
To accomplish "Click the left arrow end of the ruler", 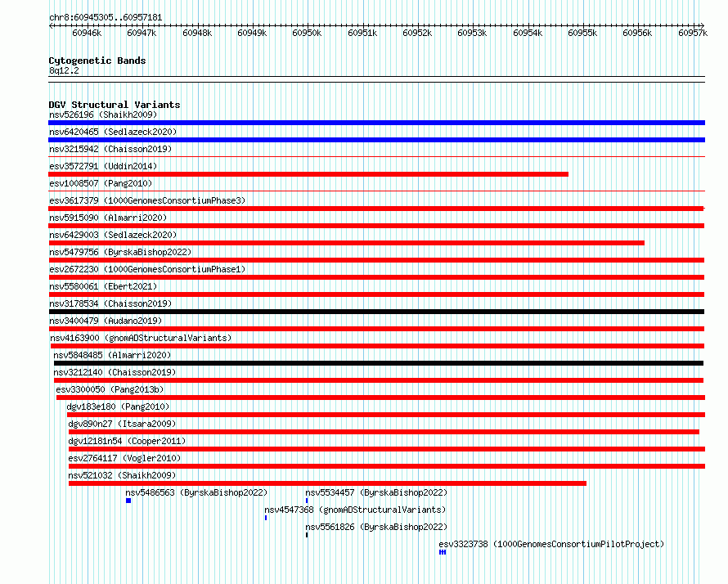I will [51, 26].
